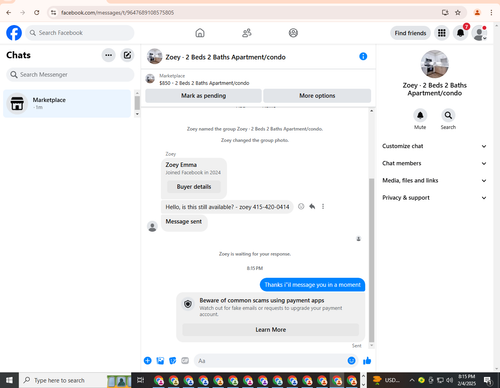This screenshot has width=500, height=388.
Task: Click Zoey Emma name in buyer card
Action: coord(181,165)
